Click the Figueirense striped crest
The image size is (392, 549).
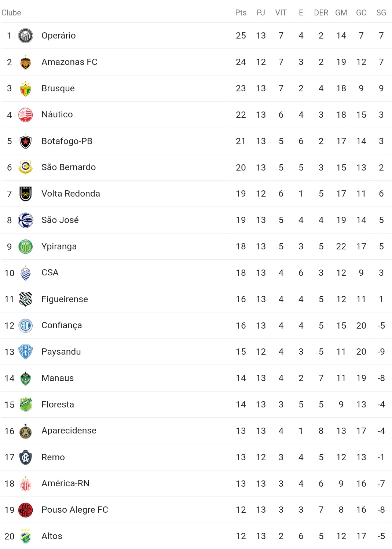(x=26, y=299)
